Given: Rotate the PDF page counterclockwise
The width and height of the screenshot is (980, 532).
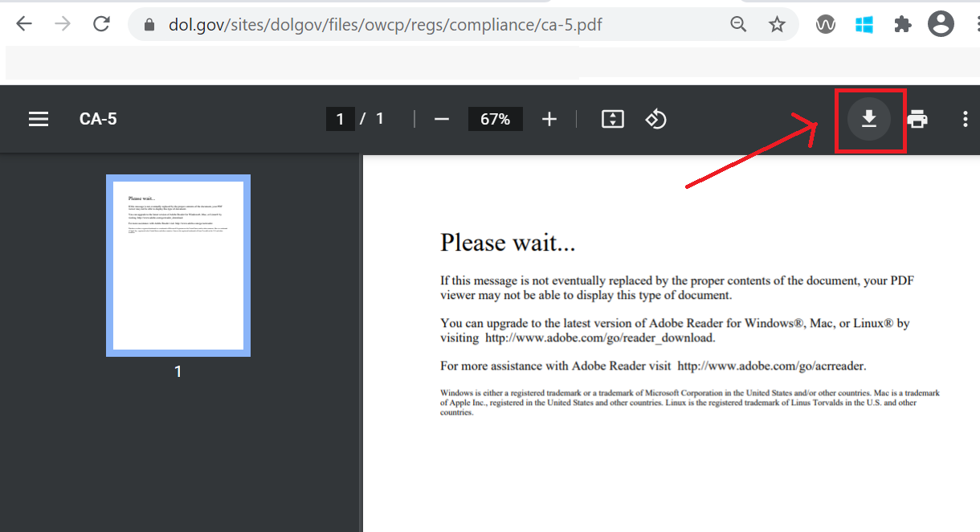Looking at the screenshot, I should point(656,119).
